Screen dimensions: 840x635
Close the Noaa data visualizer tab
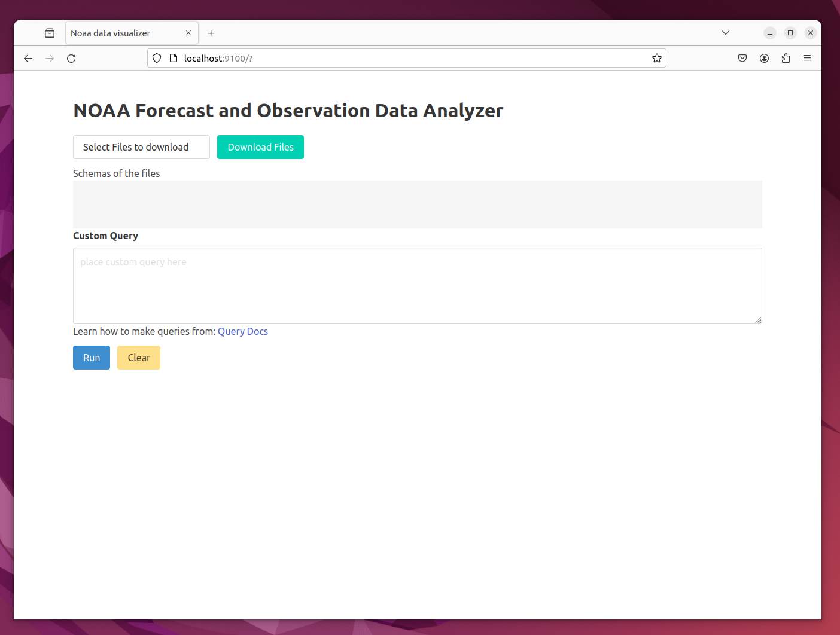[x=188, y=33]
